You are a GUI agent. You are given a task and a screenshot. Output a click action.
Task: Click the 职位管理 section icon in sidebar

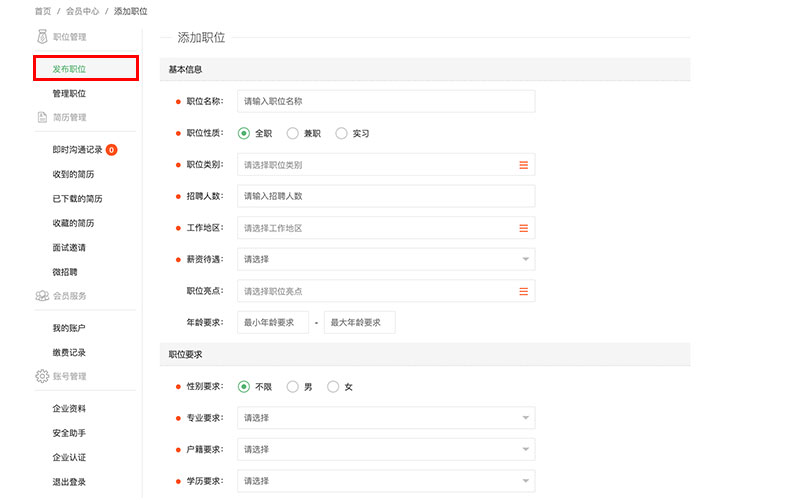(x=41, y=37)
